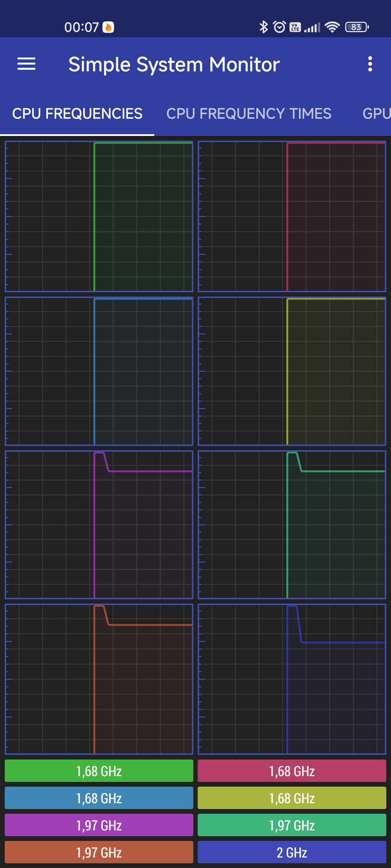Screen dimensions: 391x868
Task: Select the CPU FREQUENCIES tab
Action: (77, 114)
